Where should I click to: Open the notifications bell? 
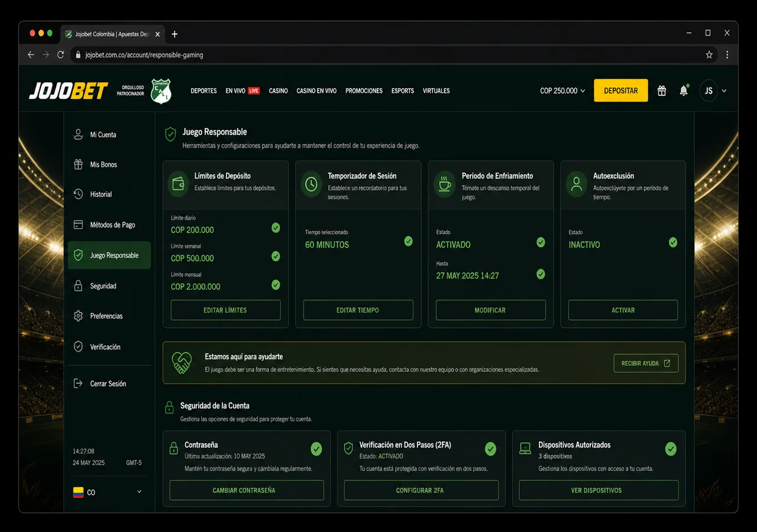click(x=684, y=90)
